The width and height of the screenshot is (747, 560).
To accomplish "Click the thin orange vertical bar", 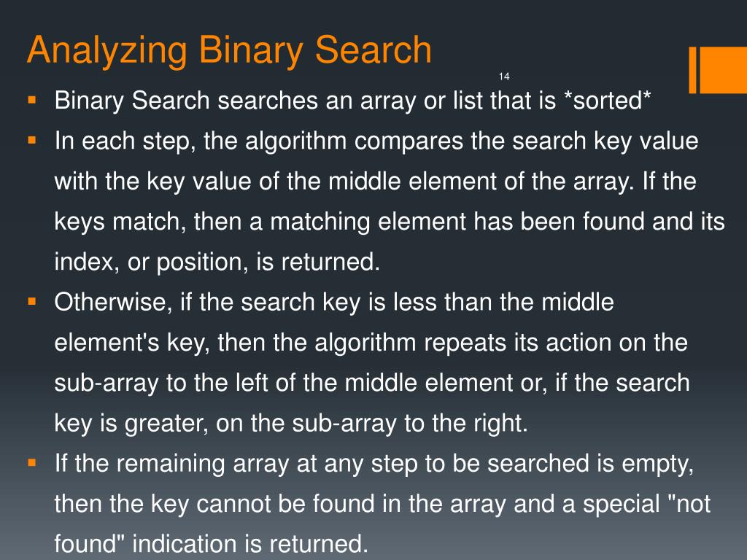I will 693,69.
